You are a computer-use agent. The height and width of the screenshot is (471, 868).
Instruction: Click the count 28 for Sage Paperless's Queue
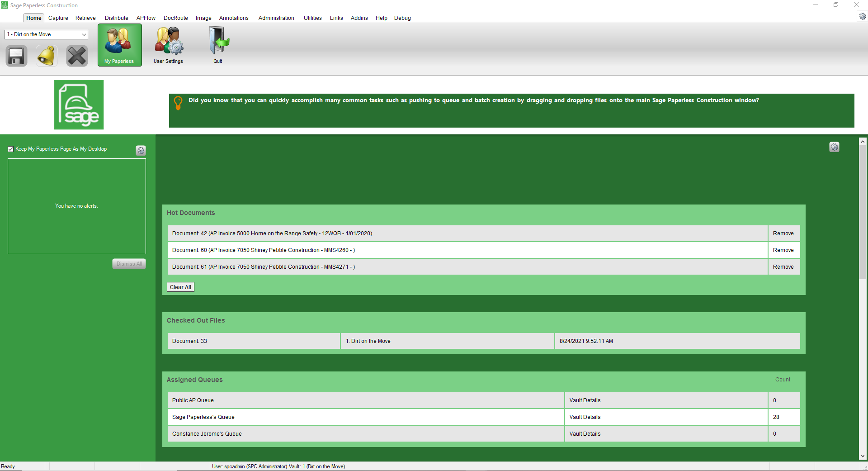(x=784, y=417)
